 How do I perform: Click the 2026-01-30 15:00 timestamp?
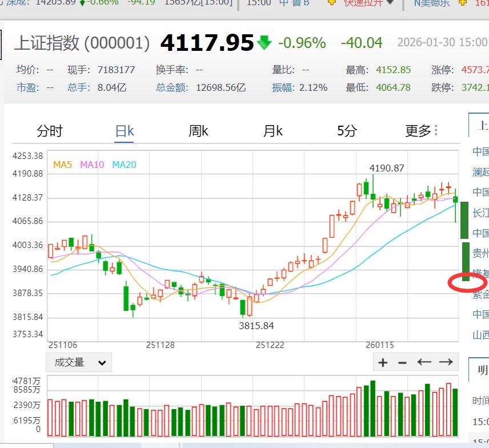coord(442,42)
